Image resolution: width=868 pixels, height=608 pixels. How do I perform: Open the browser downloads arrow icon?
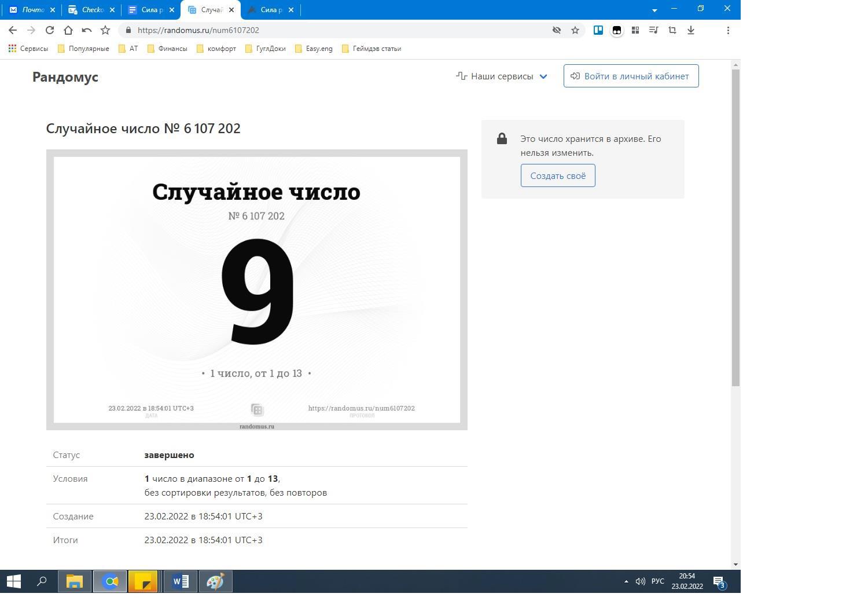click(x=690, y=30)
